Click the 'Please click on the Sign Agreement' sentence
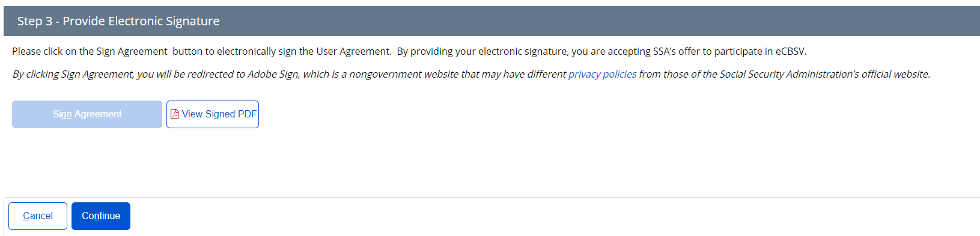Screen dimensions: 980x236 tap(409, 51)
